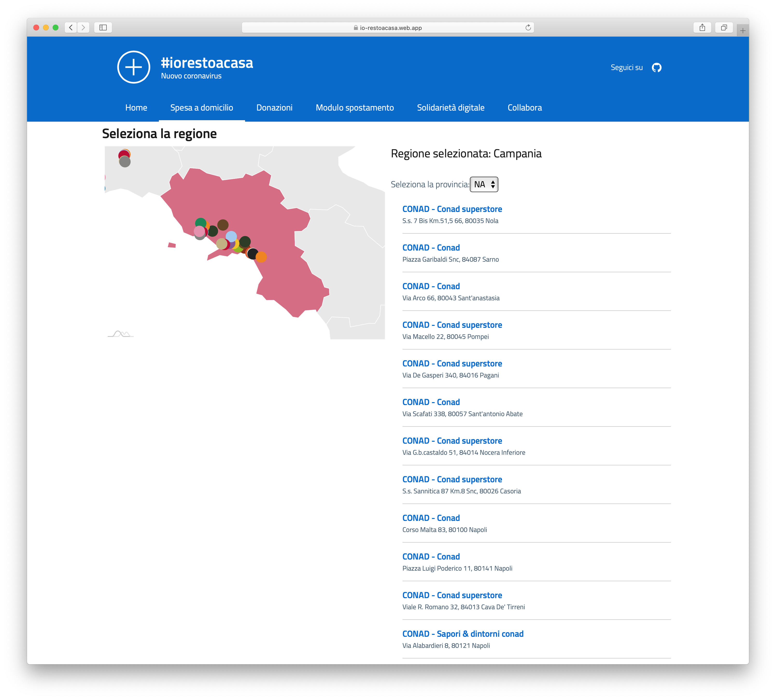Open the provincia dropdown showing NA
Screen dimensions: 776x700
(x=484, y=184)
